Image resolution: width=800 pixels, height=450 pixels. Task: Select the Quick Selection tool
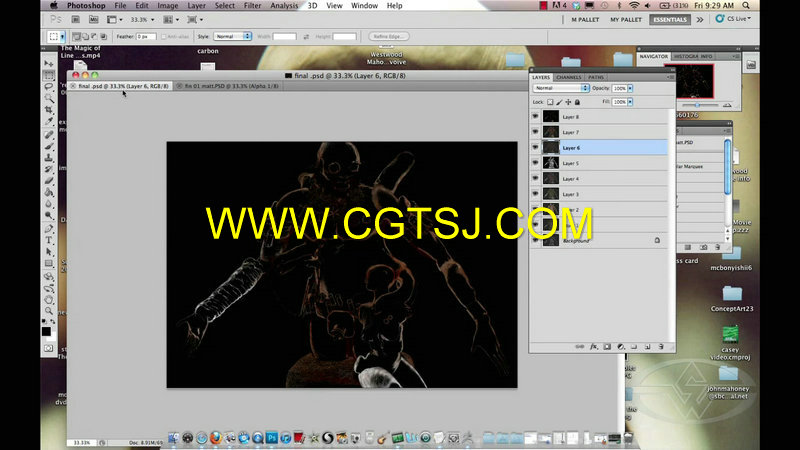(49, 98)
